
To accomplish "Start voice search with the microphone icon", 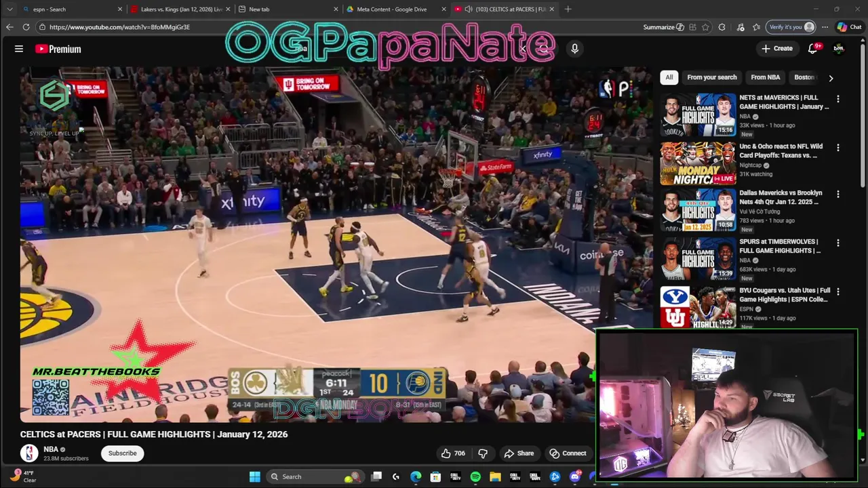I will (x=574, y=49).
